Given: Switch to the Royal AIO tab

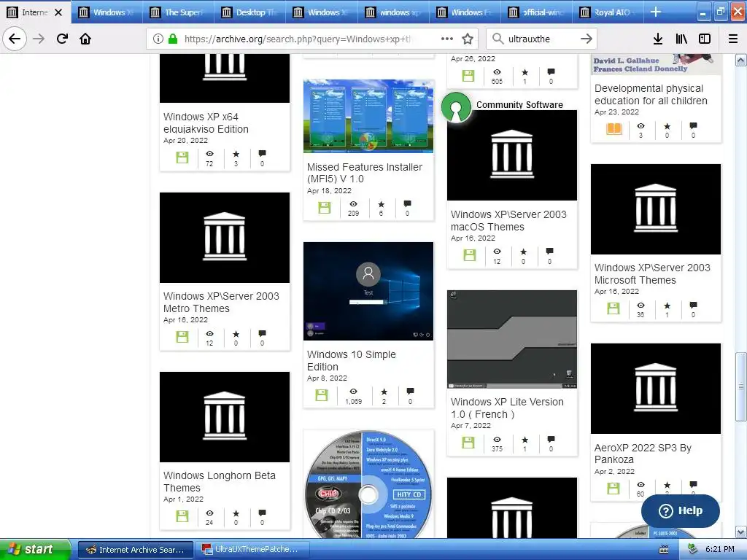Looking at the screenshot, I should (x=608, y=12).
